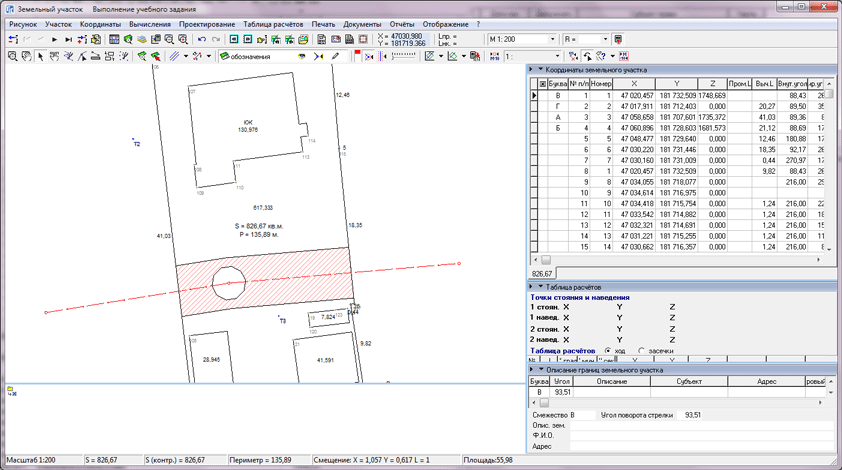The height and width of the screenshot is (470, 842).
Task: Click the open folder icon in top toolbar
Action: click(x=303, y=39)
